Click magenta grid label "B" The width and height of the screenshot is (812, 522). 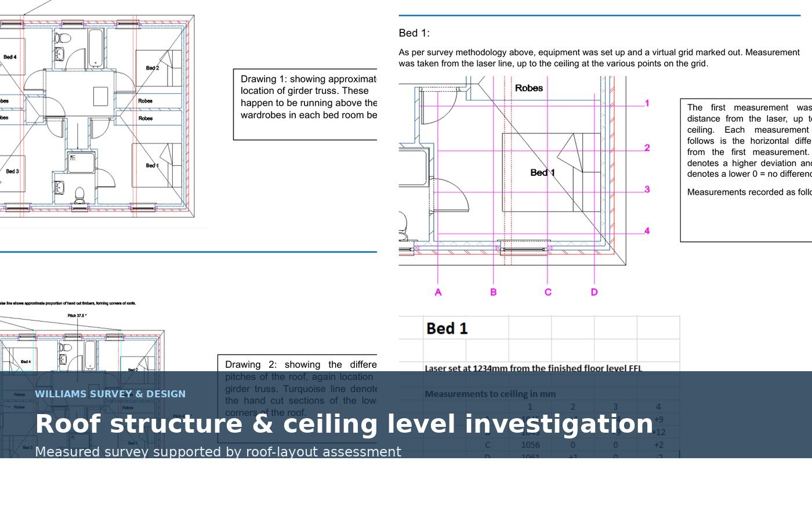click(494, 292)
